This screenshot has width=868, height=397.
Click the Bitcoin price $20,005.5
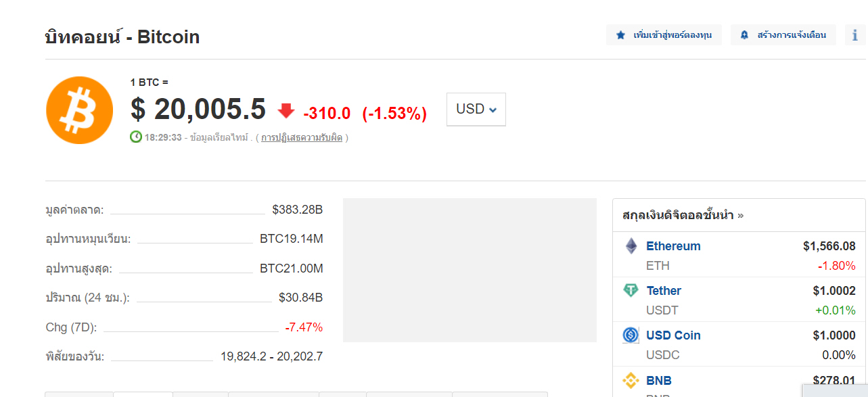tap(198, 109)
